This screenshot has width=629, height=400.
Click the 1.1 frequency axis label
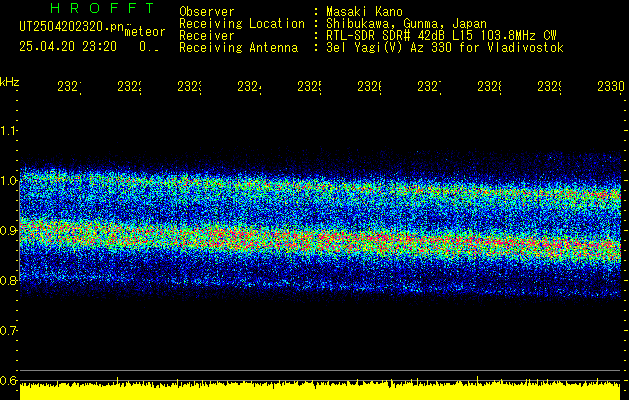click(x=8, y=130)
